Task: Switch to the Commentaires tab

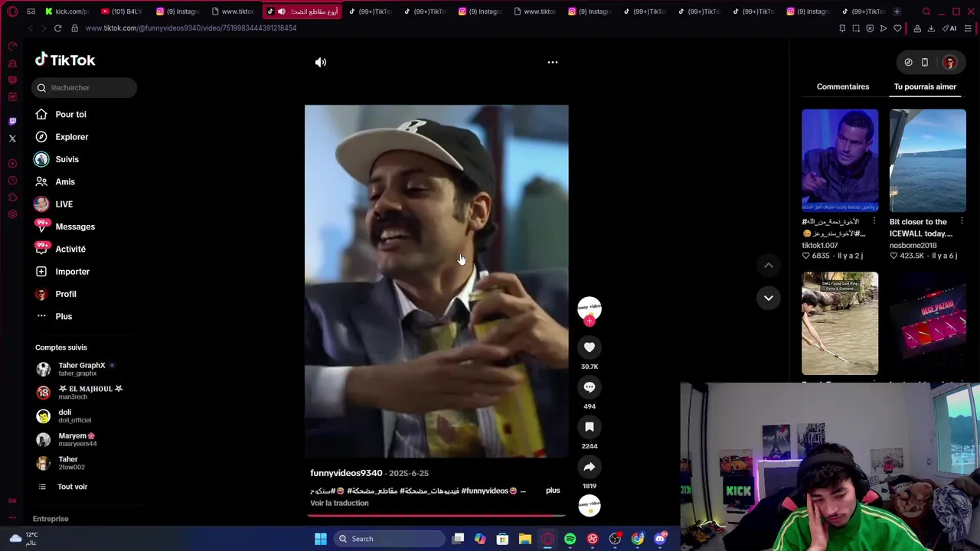Action: (x=843, y=86)
